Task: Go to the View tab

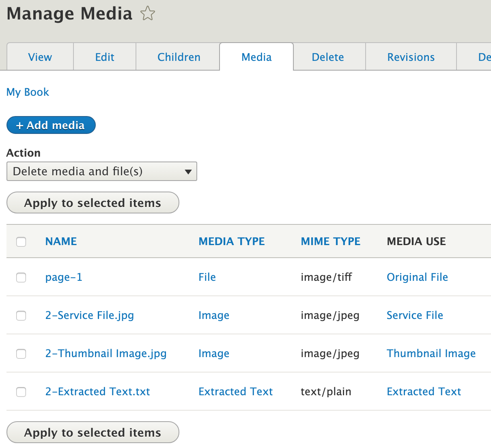Action: [x=40, y=57]
